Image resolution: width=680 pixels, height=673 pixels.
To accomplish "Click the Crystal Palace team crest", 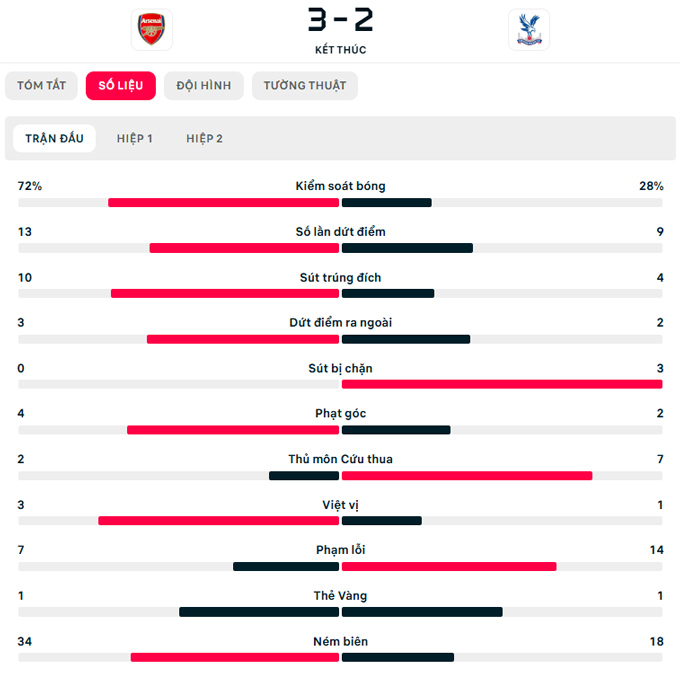I will 528,30.
